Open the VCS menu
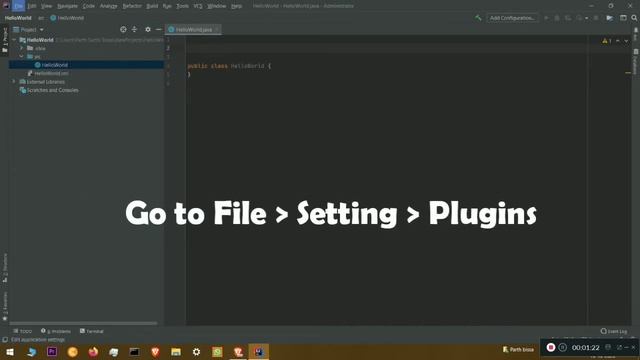 (x=198, y=6)
